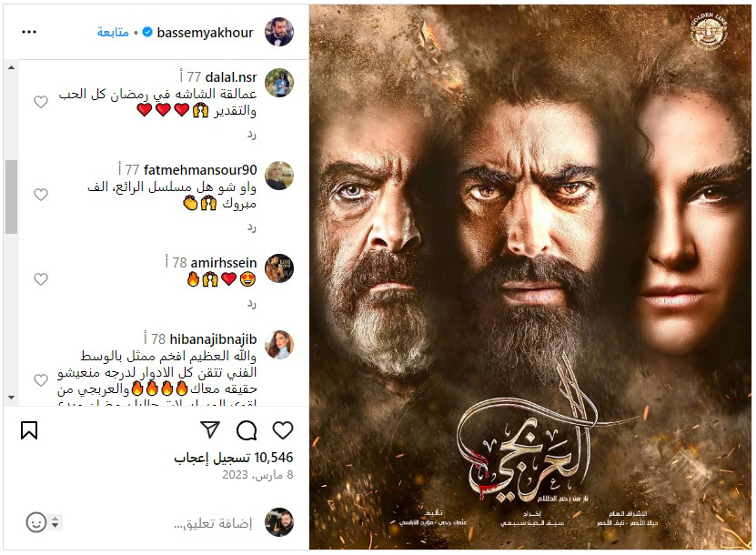Click hibanajibnajib commenter avatar
756x555 pixels.
tap(279, 345)
